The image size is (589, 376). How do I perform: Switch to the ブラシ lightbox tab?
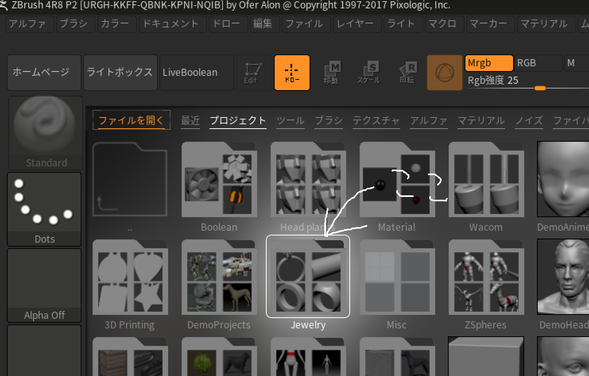pyautogui.click(x=329, y=121)
